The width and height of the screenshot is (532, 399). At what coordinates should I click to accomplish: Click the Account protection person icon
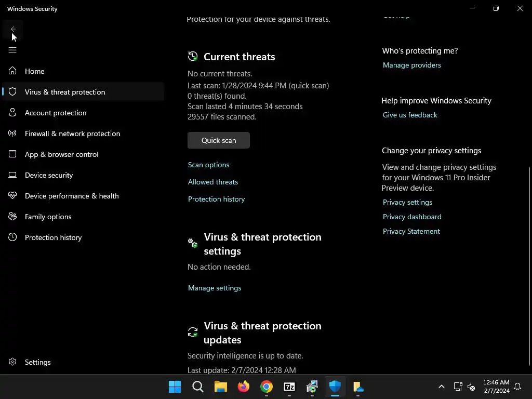(12, 112)
